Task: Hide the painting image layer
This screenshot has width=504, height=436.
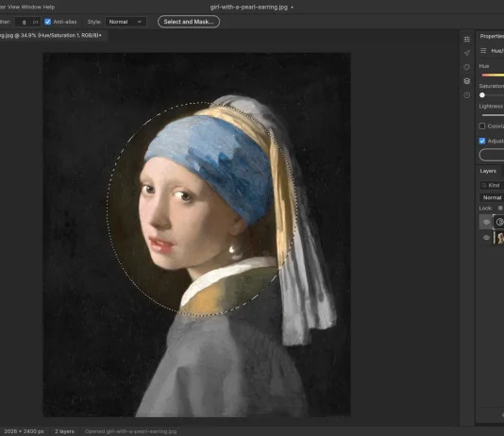Action: [x=486, y=238]
